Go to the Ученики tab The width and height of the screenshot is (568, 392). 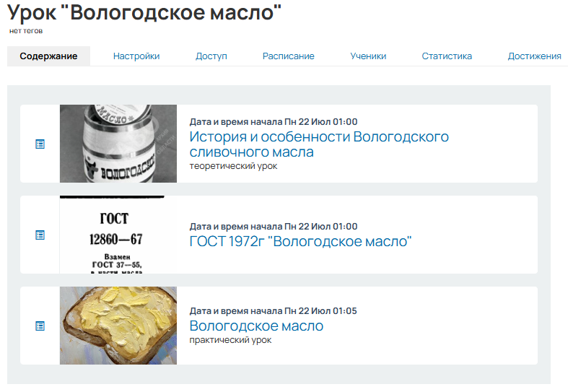368,56
